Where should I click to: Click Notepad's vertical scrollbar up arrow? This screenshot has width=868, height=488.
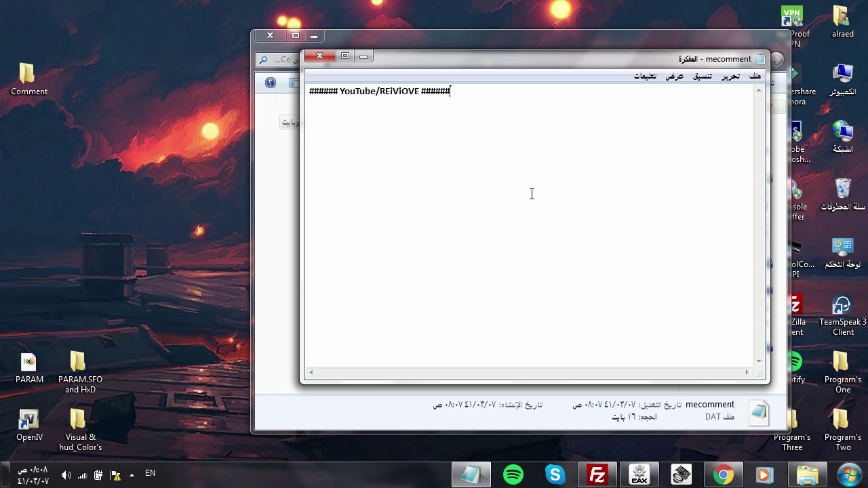click(759, 90)
